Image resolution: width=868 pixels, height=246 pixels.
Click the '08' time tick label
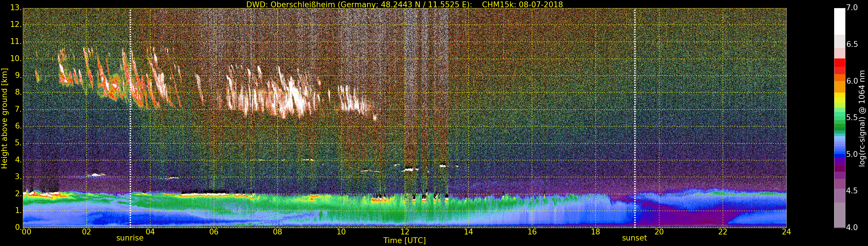tap(277, 232)
